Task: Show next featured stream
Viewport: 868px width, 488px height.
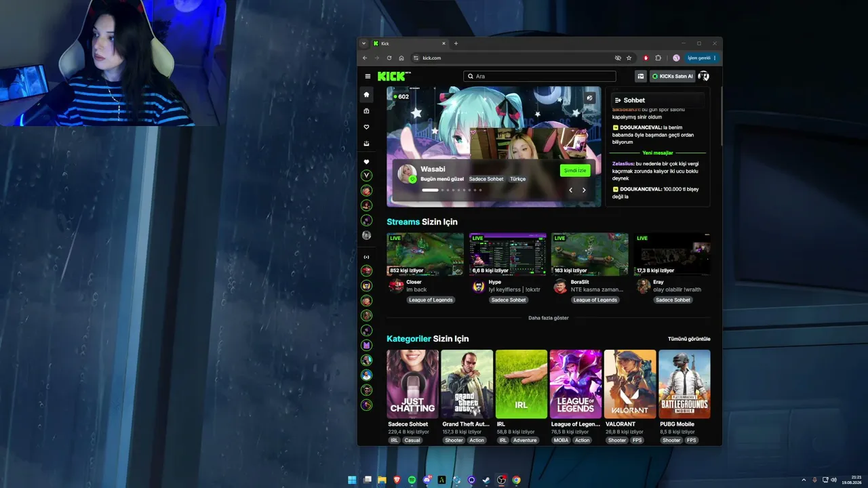Action: point(584,190)
